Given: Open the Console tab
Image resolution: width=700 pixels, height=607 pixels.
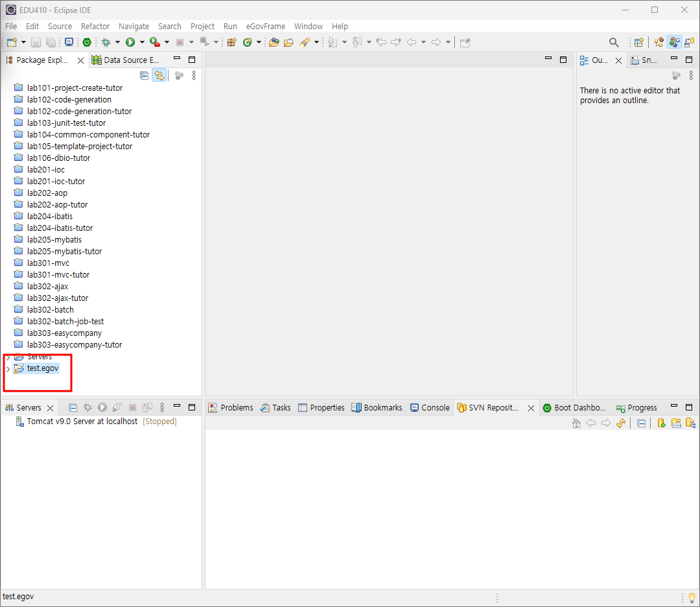Looking at the screenshot, I should (430, 408).
